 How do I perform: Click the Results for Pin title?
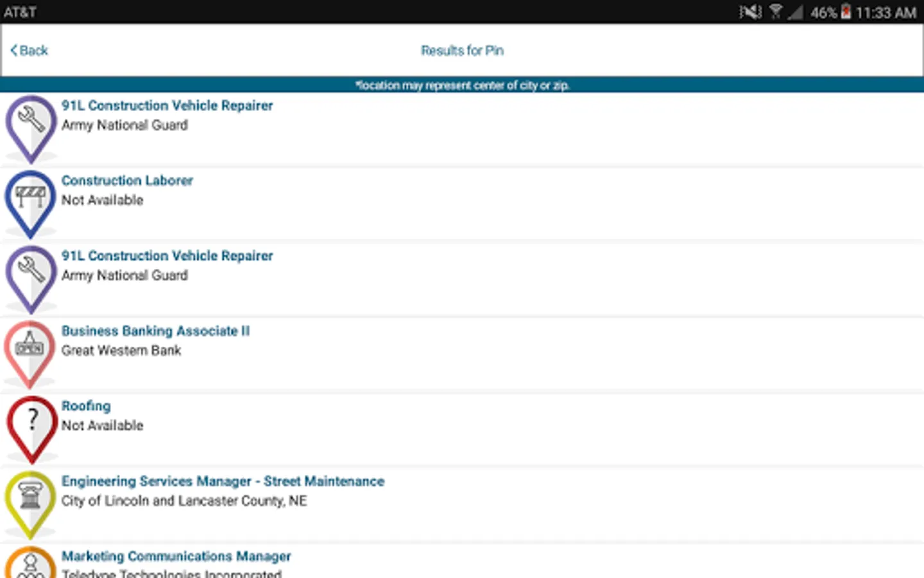point(462,50)
